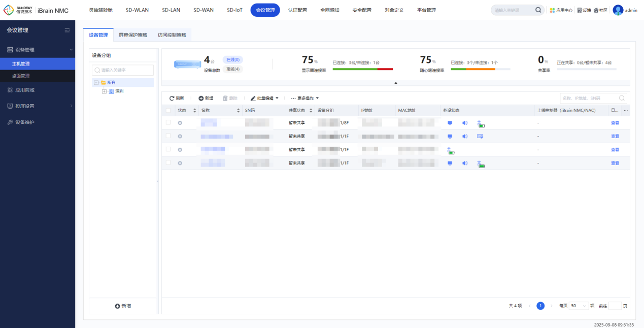Open 应用中心 from the top bar
Image resolution: width=644 pixels, height=328 pixels.
561,10
